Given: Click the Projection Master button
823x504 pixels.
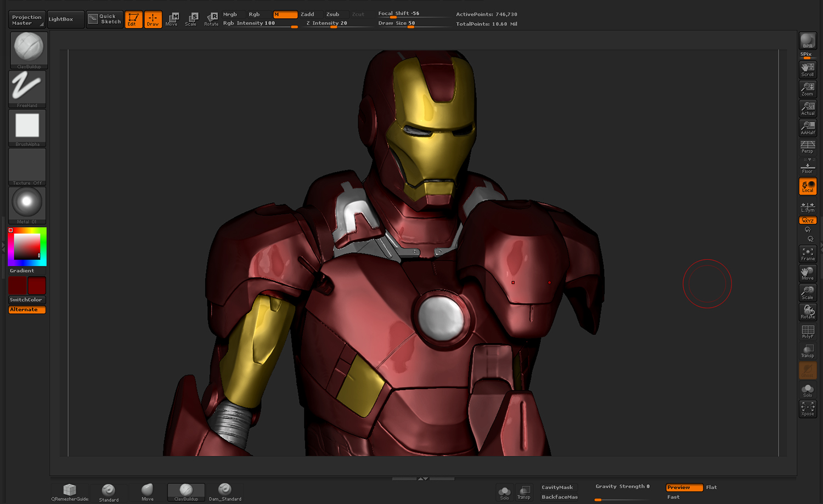Looking at the screenshot, I should (27, 20).
